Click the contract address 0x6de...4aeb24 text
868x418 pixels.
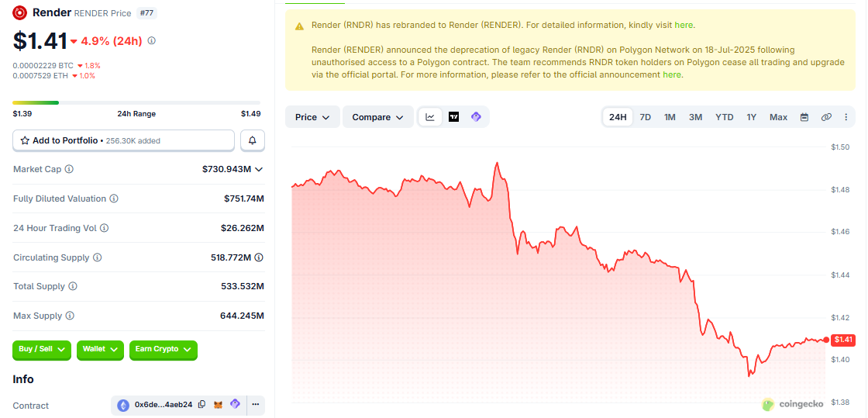point(164,405)
